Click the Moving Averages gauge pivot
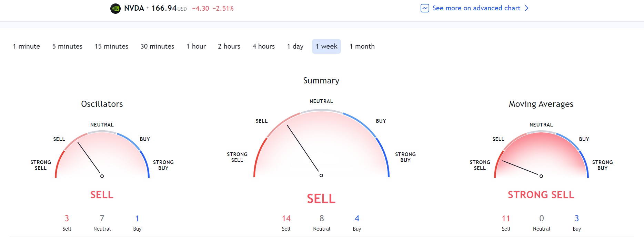The width and height of the screenshot is (644, 242). (x=541, y=176)
